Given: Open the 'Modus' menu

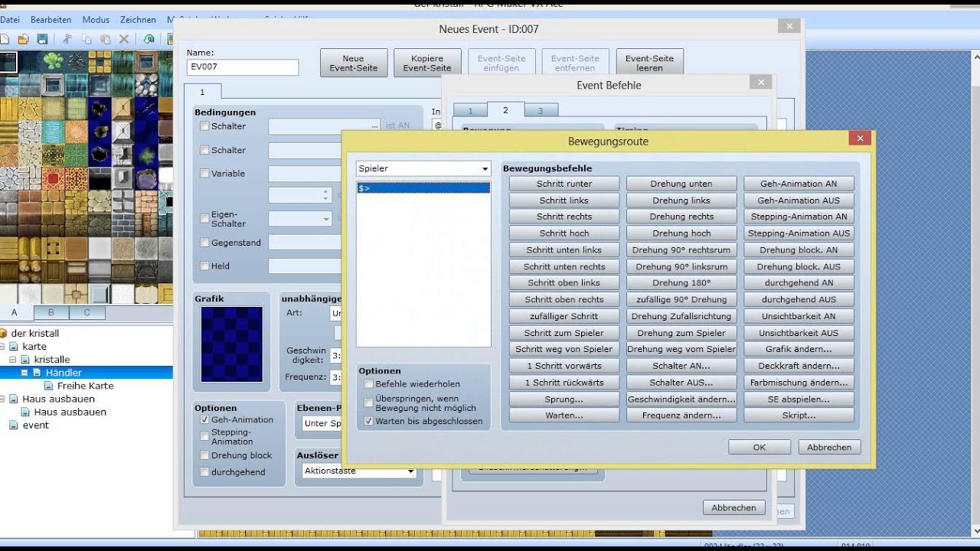Looking at the screenshot, I should [x=96, y=20].
